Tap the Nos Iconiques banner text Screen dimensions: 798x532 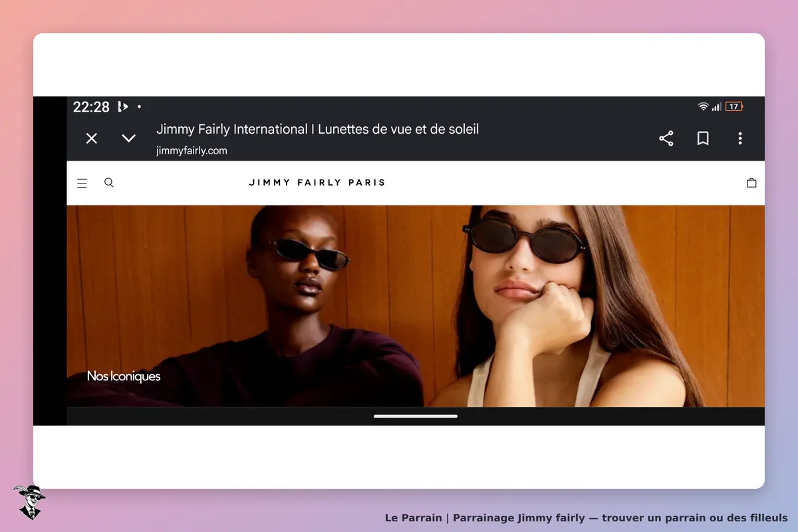click(124, 376)
